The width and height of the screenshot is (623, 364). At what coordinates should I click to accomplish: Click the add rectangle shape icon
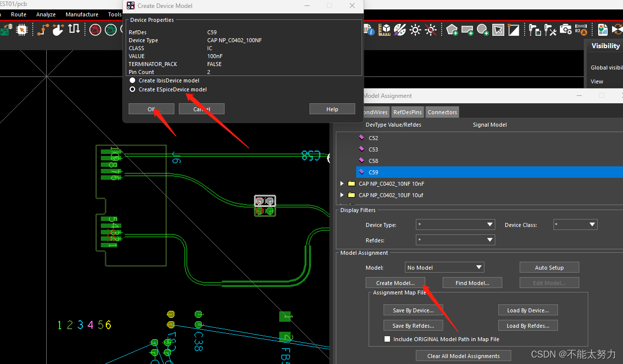coord(467,30)
